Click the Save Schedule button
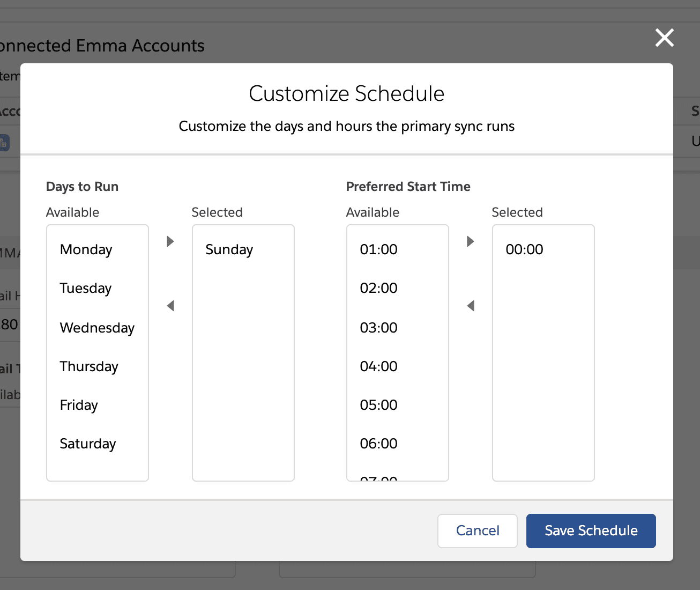This screenshot has width=700, height=590. pyautogui.click(x=591, y=531)
